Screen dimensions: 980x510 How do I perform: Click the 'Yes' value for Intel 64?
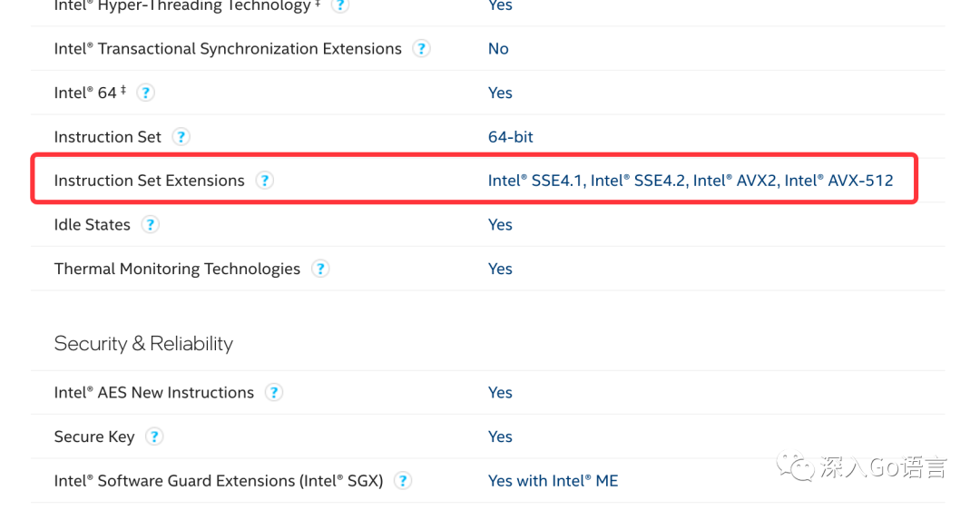(x=500, y=93)
